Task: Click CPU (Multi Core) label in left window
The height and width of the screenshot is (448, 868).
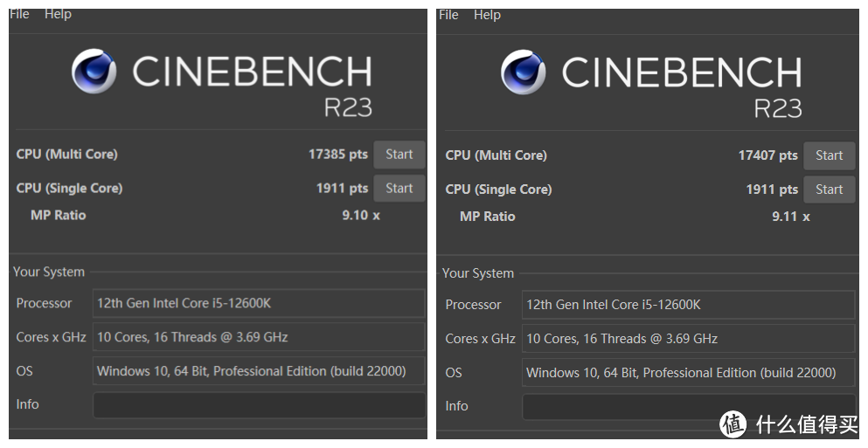Action: point(67,155)
